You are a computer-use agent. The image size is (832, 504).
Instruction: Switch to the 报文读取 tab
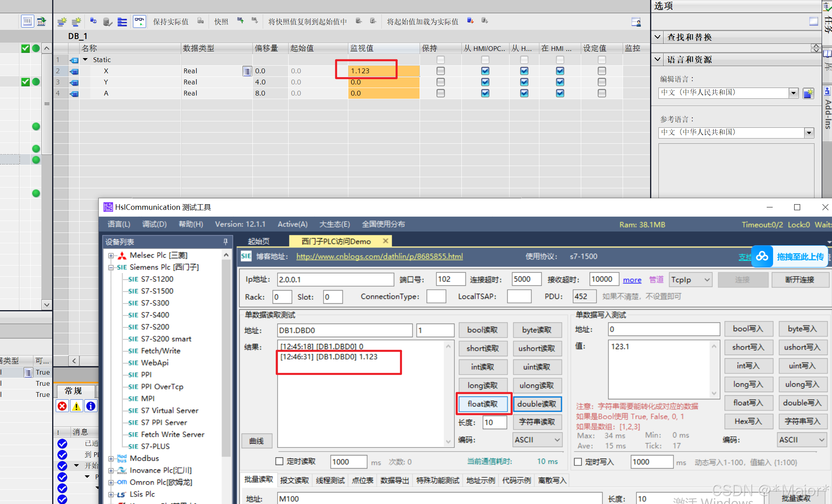point(294,480)
